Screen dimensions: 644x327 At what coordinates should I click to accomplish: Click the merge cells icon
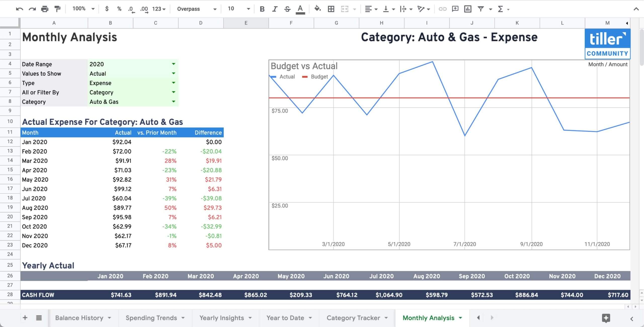click(345, 9)
